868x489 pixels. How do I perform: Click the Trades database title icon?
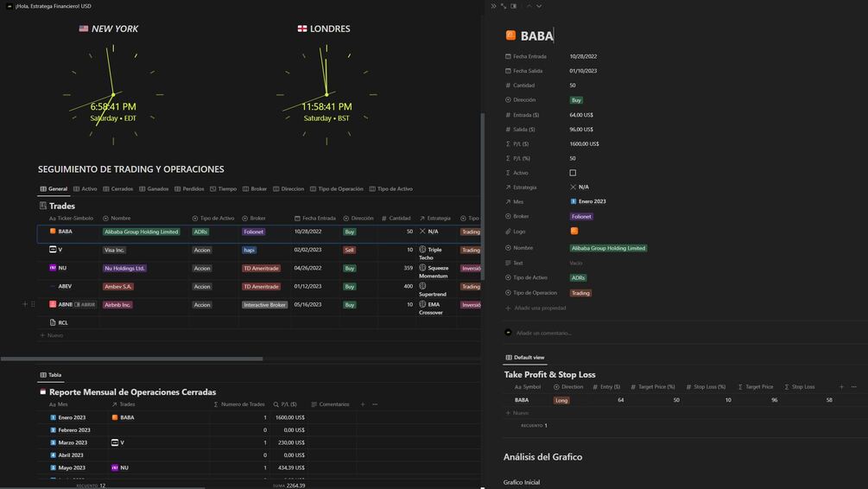(42, 206)
